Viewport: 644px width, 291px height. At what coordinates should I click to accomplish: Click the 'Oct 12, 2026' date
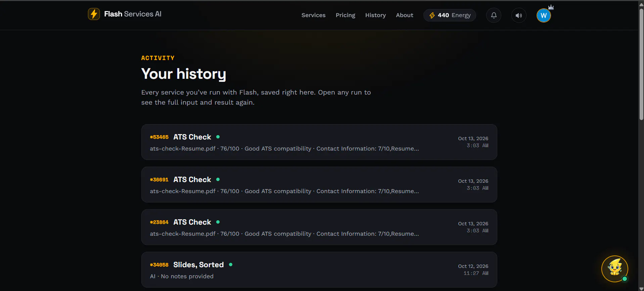point(473,266)
